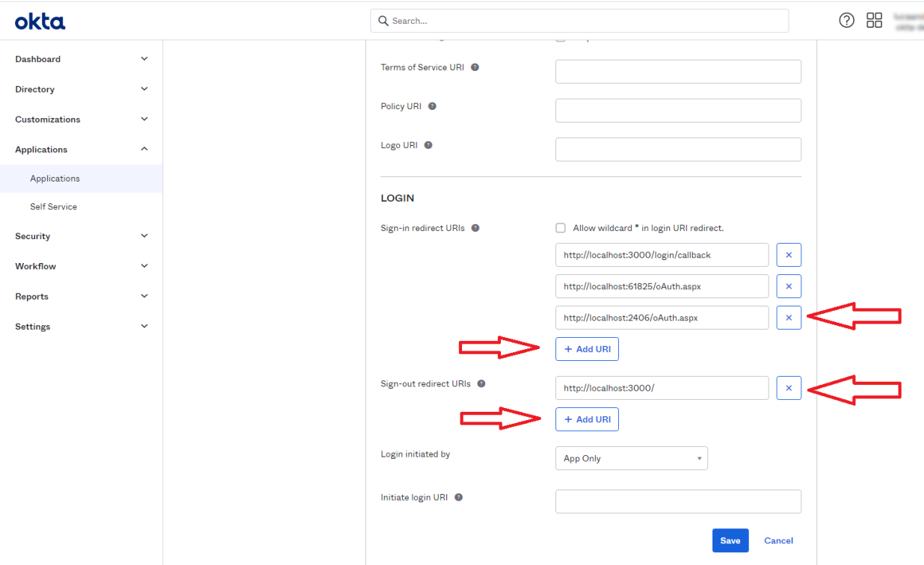Image resolution: width=924 pixels, height=565 pixels.
Task: Cancel the application changes
Action: tap(778, 540)
